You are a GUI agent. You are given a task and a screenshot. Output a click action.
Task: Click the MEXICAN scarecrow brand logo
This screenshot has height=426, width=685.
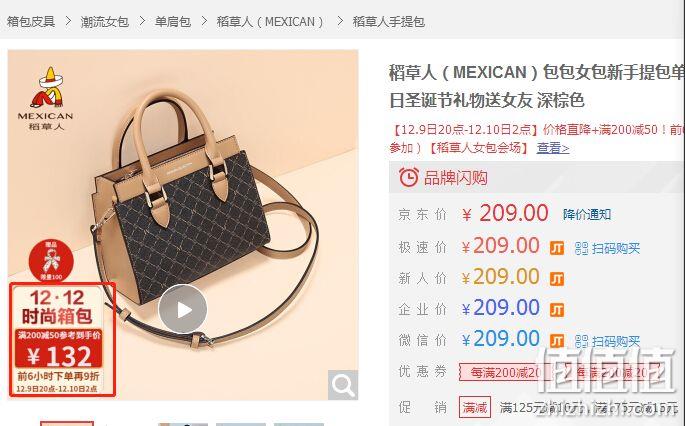pyautogui.click(x=45, y=98)
